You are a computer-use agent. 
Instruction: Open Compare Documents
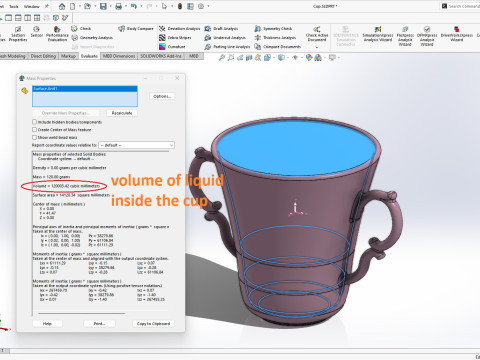coord(278,47)
